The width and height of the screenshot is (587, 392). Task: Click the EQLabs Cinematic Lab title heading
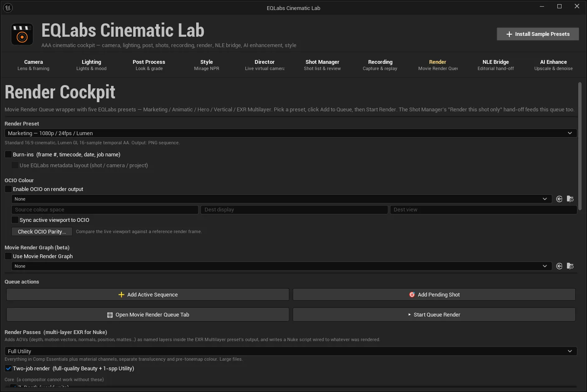coord(123,30)
